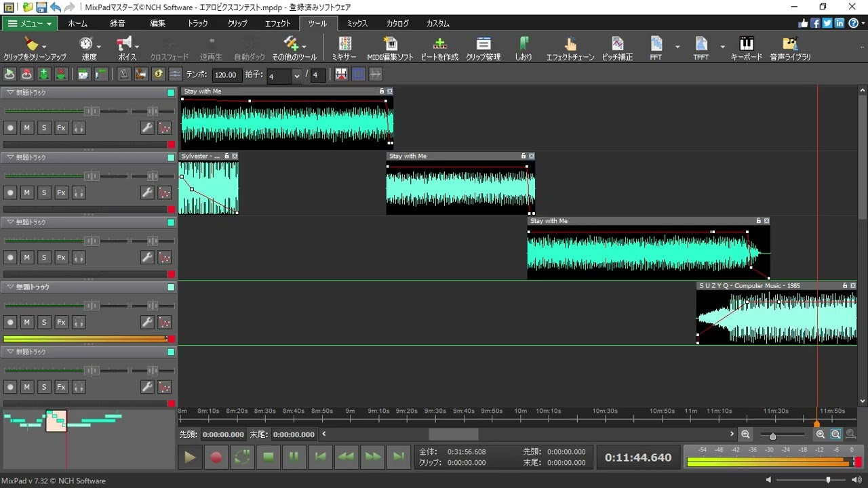Click the thumbs-up like icon

(804, 23)
